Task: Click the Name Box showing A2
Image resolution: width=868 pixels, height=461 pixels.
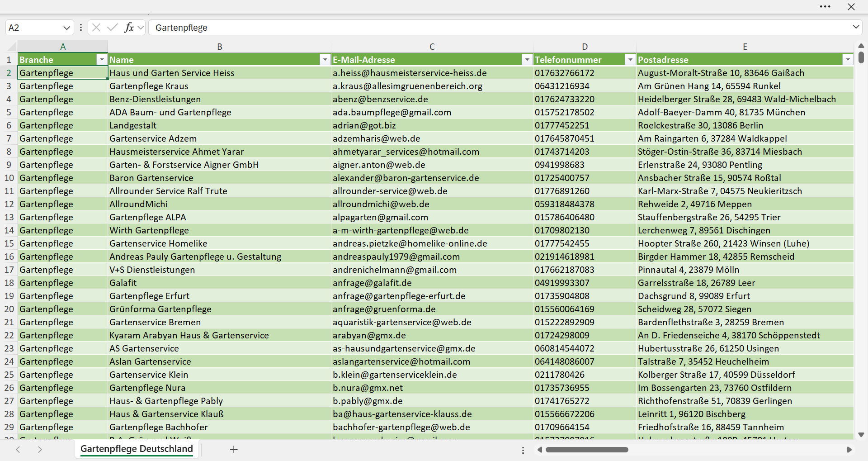Action: click(x=34, y=28)
